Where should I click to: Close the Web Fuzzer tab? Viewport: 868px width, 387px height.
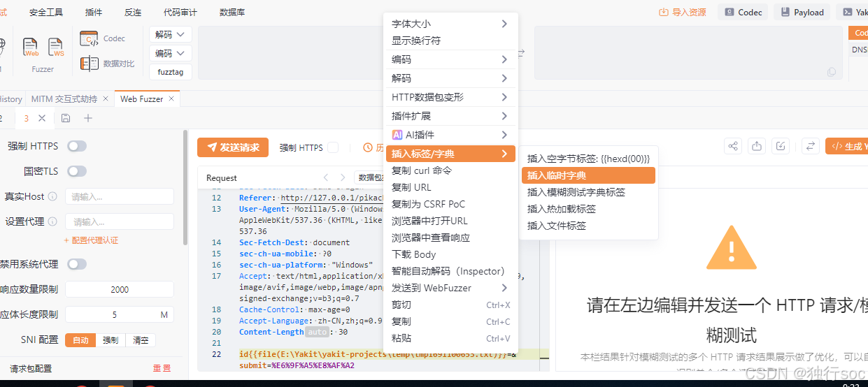click(x=173, y=99)
